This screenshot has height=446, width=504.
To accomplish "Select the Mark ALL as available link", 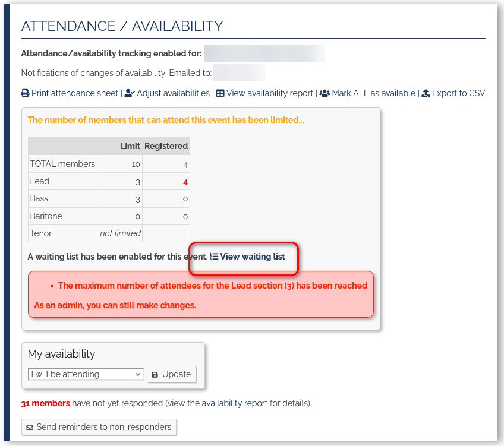I will click(x=373, y=93).
